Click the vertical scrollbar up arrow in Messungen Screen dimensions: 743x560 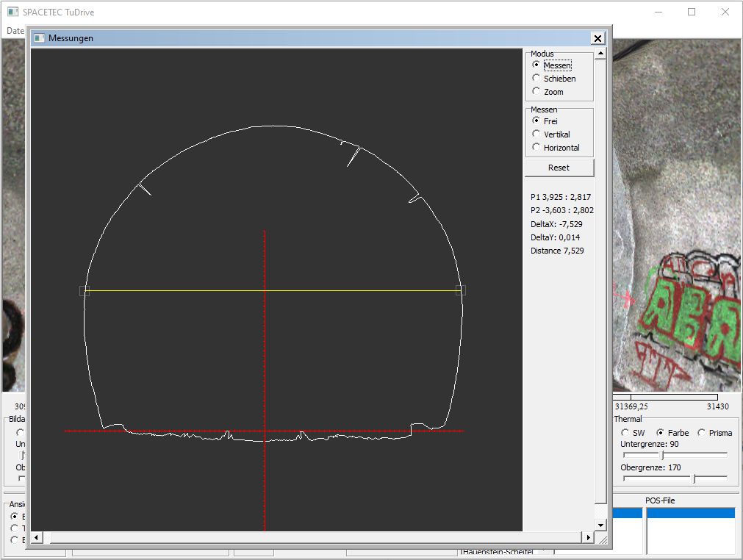(600, 54)
